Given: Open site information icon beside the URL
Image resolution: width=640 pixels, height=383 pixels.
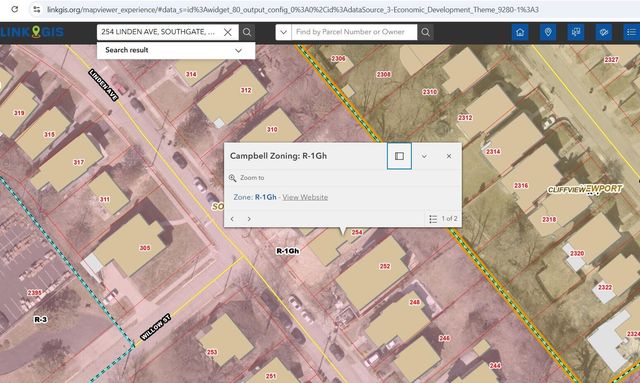Looking at the screenshot, I should coord(37,9).
